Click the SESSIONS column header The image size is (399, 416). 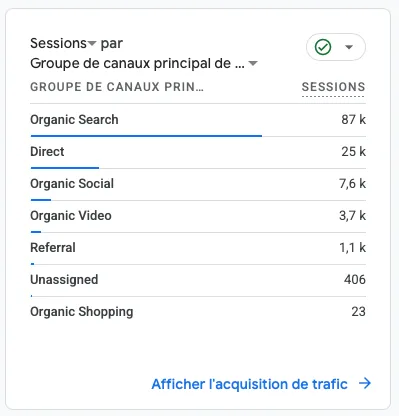[x=333, y=87]
